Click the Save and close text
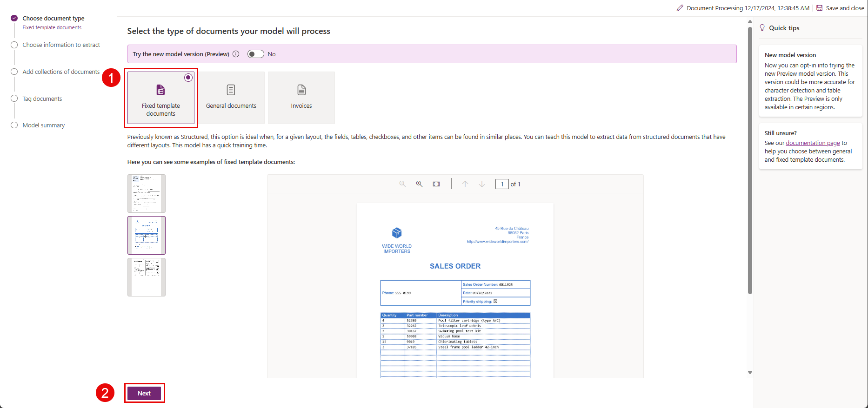Screen dimensions: 868x408 [x=845, y=8]
